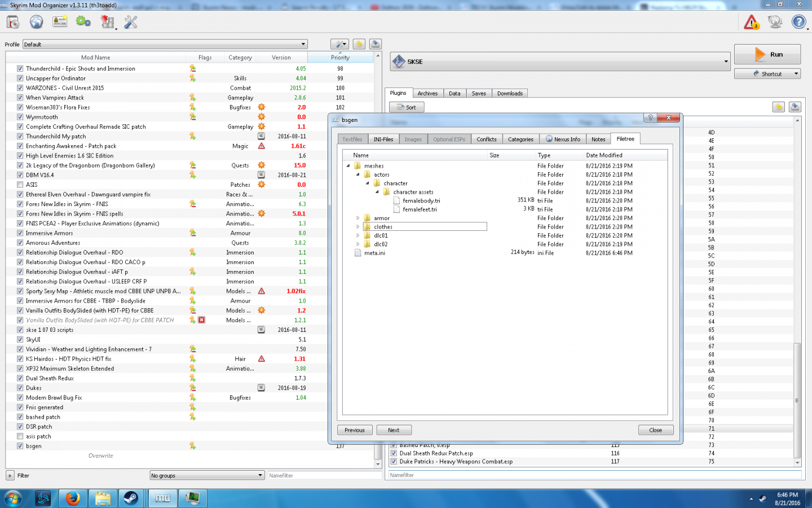Click the plugins Namefilter input field

pyautogui.click(x=594, y=475)
